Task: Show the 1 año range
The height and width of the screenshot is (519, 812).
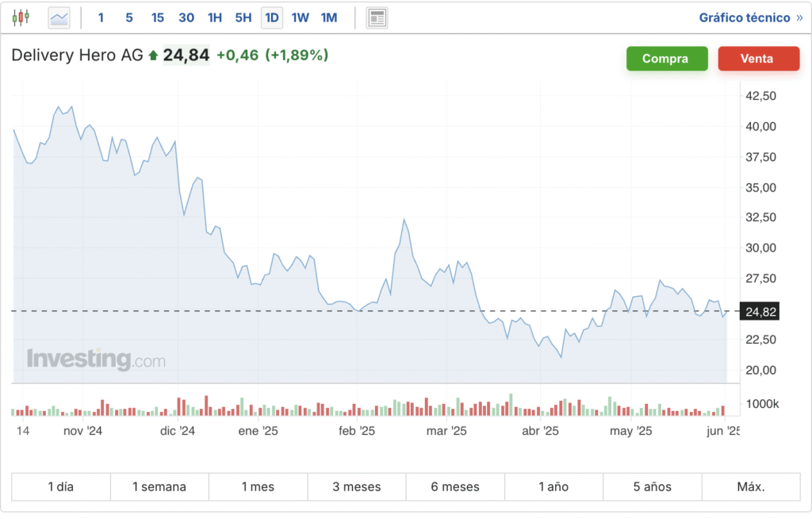Action: [x=553, y=486]
